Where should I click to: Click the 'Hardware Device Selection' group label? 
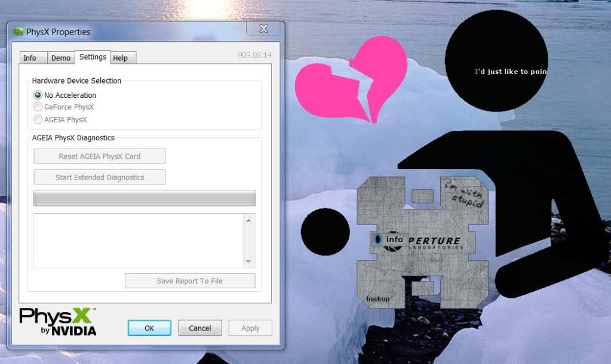76,81
